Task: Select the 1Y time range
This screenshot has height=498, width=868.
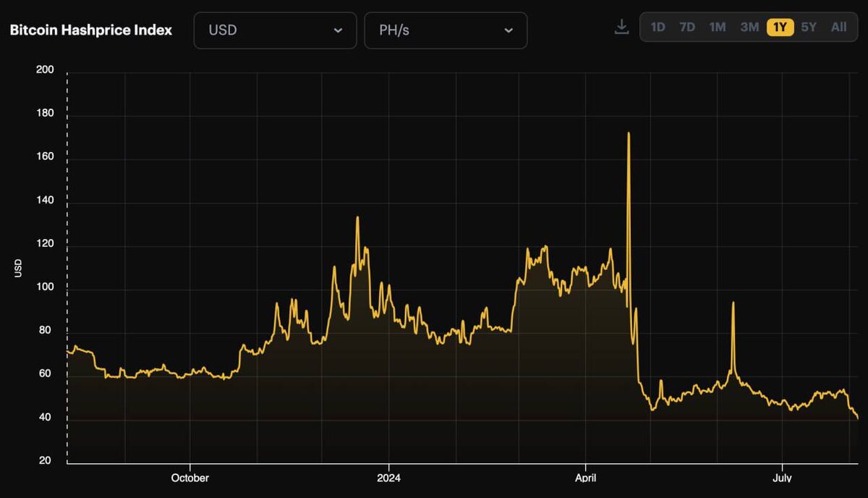Action: [780, 28]
